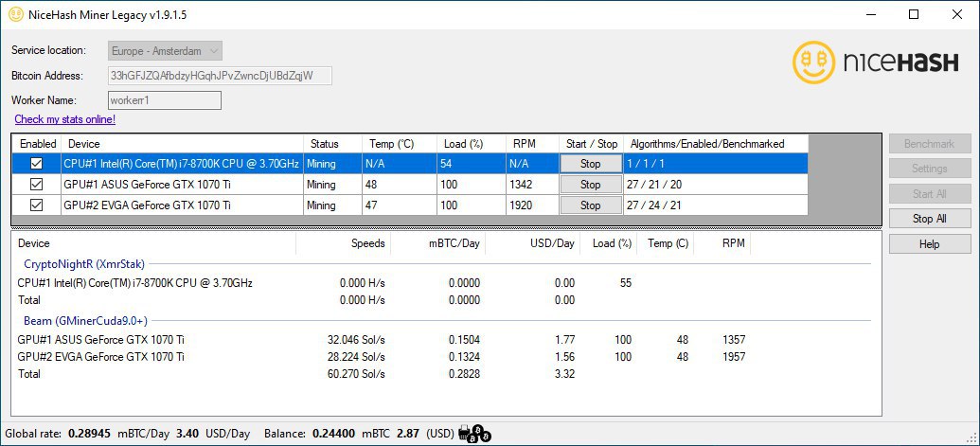980x446 pixels.
Task: Click the Worker Name field
Action: [165, 100]
